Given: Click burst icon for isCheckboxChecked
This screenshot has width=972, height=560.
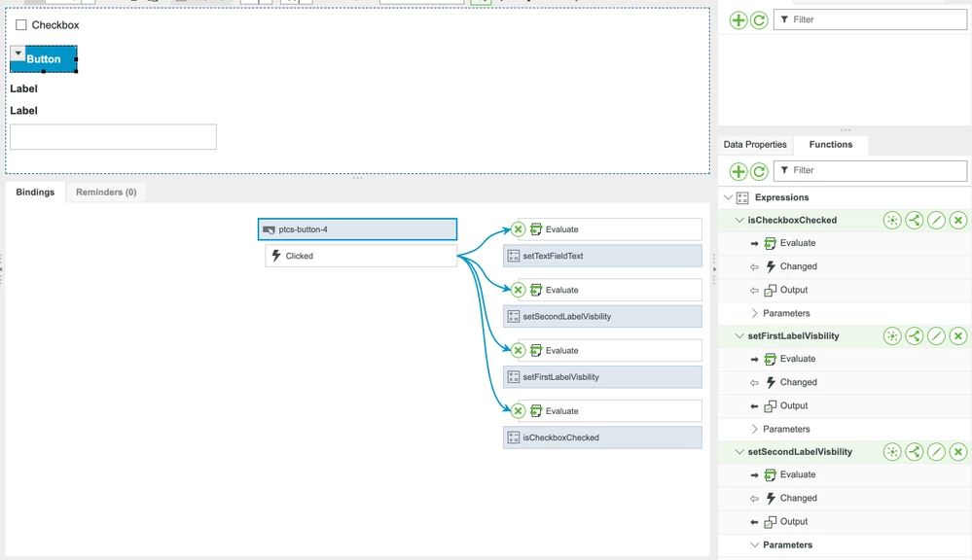Looking at the screenshot, I should point(892,220).
